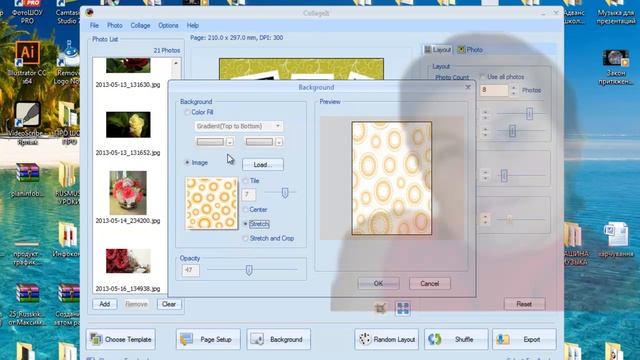The image size is (640, 360).
Task: Open the Help menu
Action: point(193,25)
